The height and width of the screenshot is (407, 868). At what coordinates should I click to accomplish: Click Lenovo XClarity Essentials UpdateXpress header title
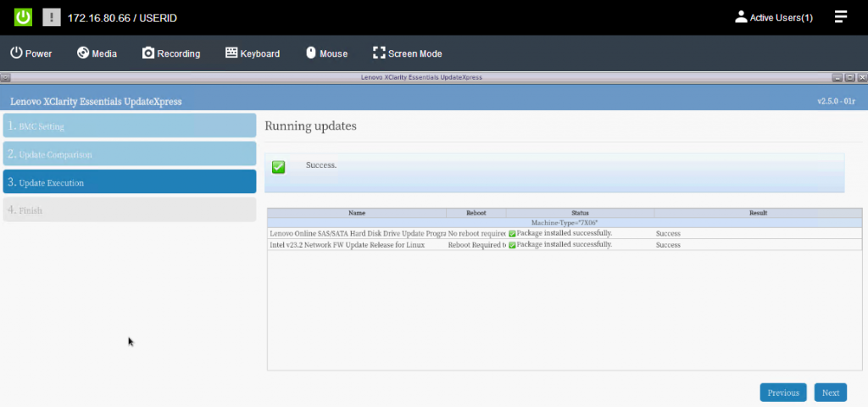(x=96, y=102)
